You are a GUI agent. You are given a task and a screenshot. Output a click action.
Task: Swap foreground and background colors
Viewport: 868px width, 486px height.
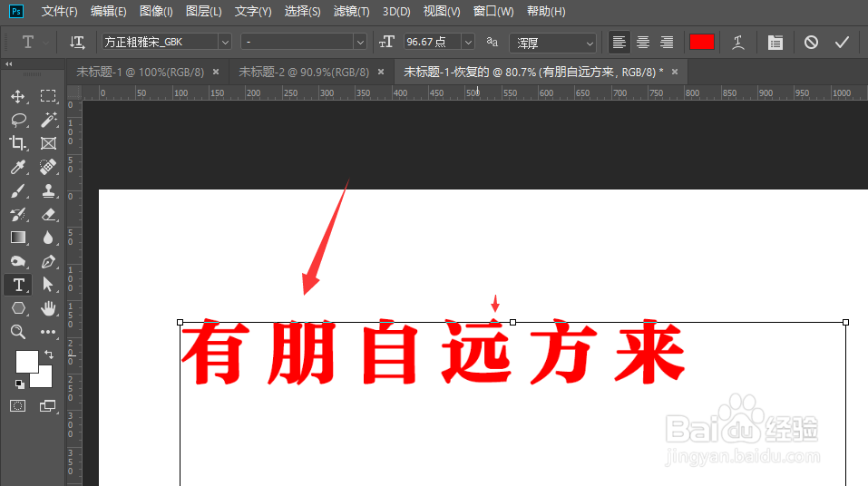pos(49,355)
